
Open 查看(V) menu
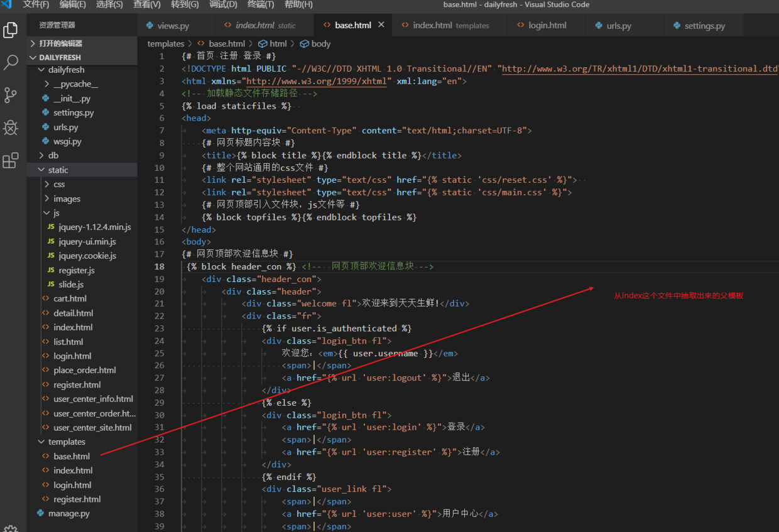click(x=147, y=4)
